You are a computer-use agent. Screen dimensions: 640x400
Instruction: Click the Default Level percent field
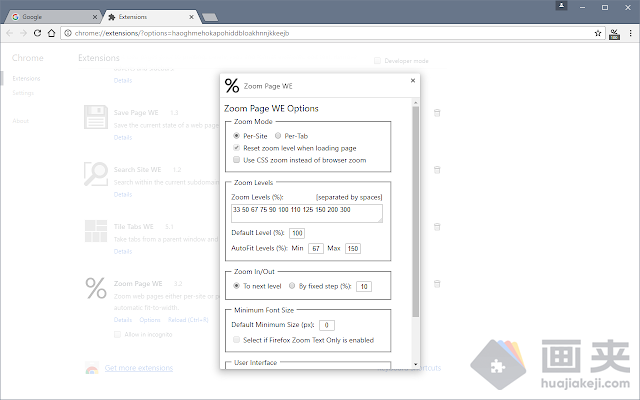pos(296,233)
